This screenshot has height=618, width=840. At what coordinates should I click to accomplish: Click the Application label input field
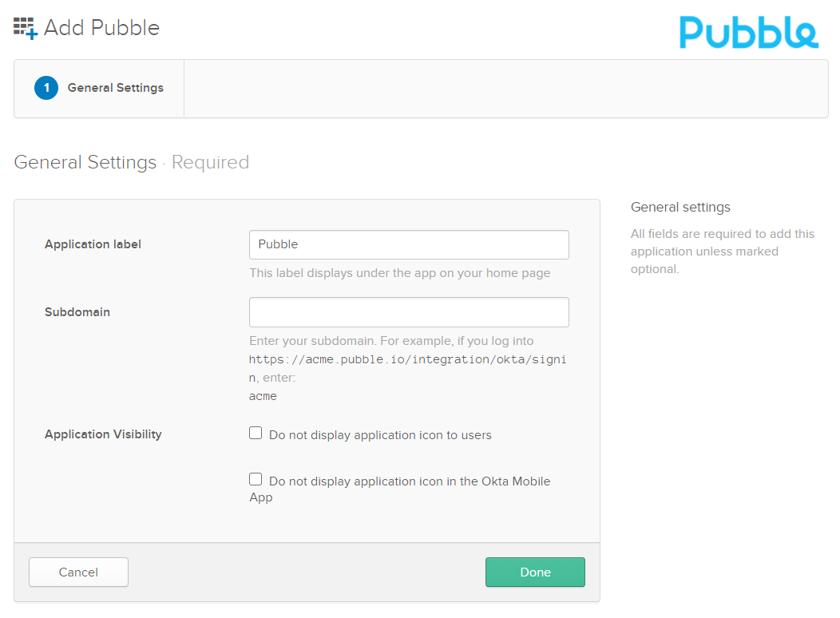409,245
